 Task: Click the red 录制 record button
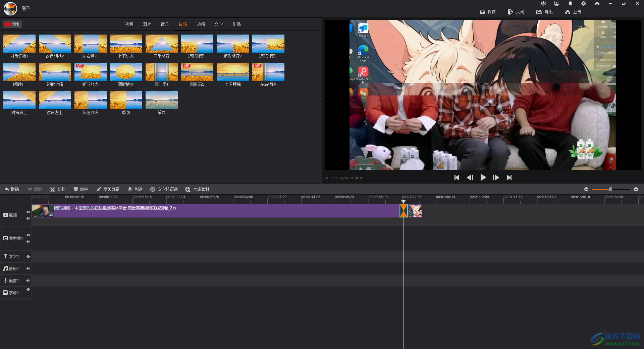pyautogui.click(x=12, y=24)
